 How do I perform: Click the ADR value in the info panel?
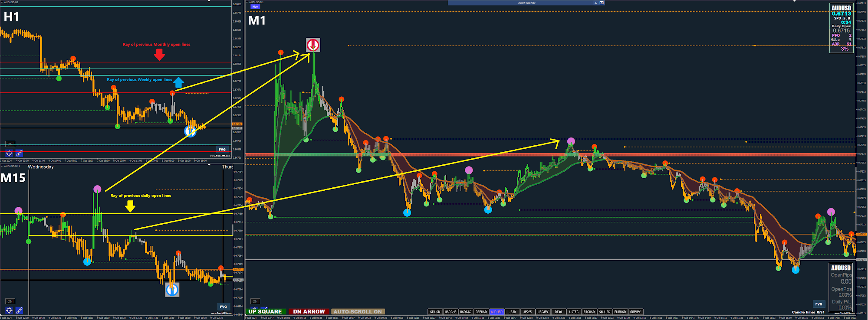pyautogui.click(x=849, y=44)
